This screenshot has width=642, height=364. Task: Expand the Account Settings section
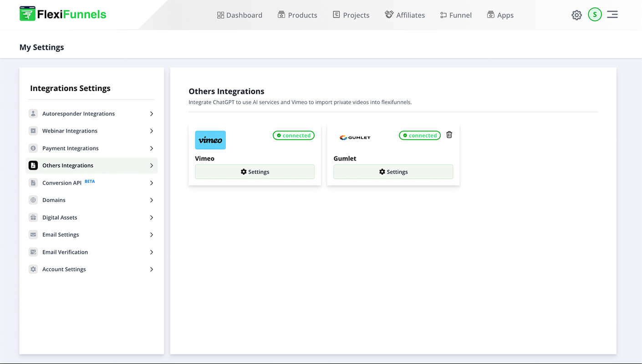(x=152, y=269)
